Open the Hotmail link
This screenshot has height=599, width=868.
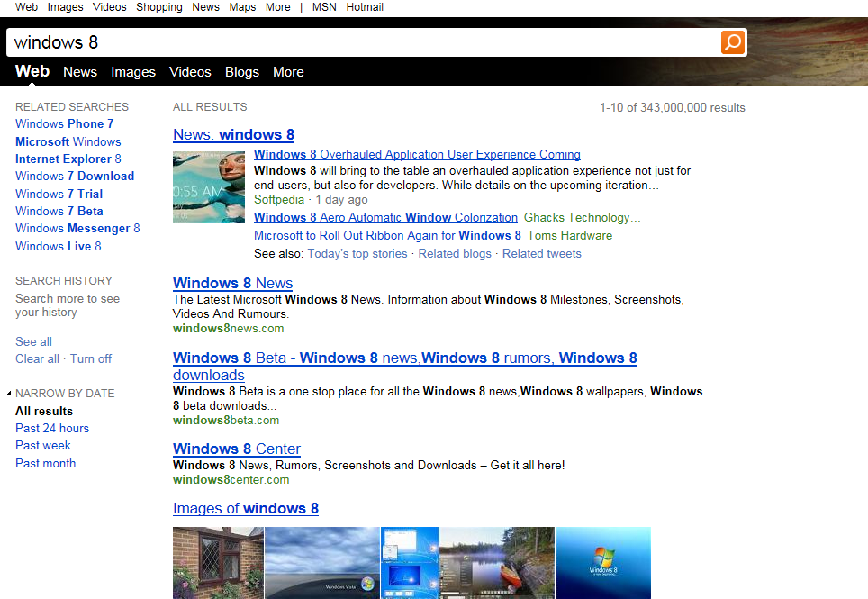(365, 7)
